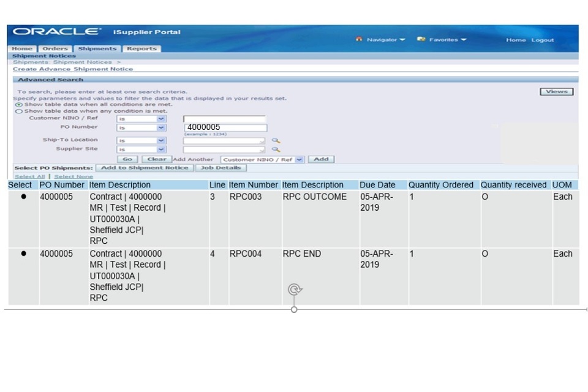Expand the Customer NINO / Ref condition dropdown
Viewport: 588px width, 392px height.
pos(161,119)
